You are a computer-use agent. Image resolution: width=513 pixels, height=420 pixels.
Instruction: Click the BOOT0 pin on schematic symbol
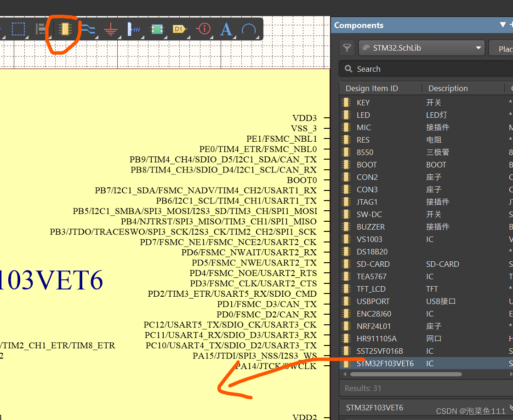click(302, 180)
